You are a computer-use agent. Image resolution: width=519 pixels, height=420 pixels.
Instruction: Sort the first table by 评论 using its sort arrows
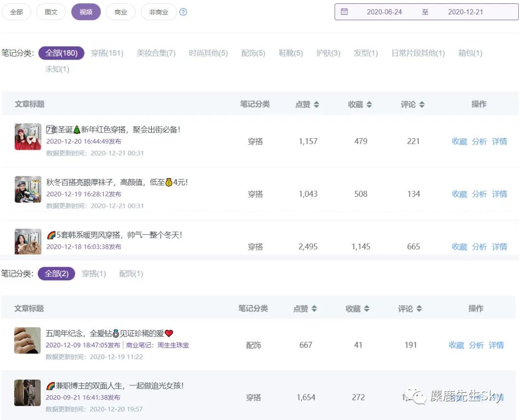click(421, 104)
